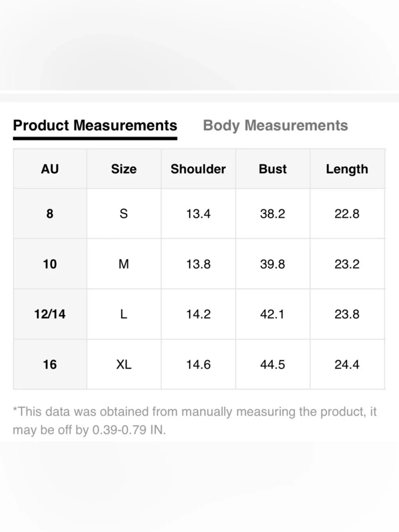
Task: Select the AU 16 row label
Action: click(50, 364)
